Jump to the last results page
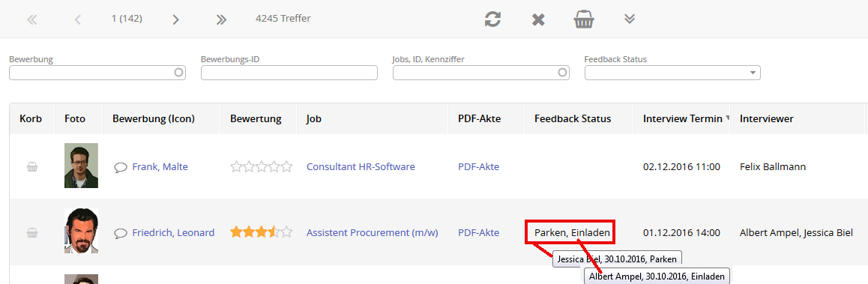Image resolution: width=868 pixels, height=284 pixels. (x=221, y=19)
